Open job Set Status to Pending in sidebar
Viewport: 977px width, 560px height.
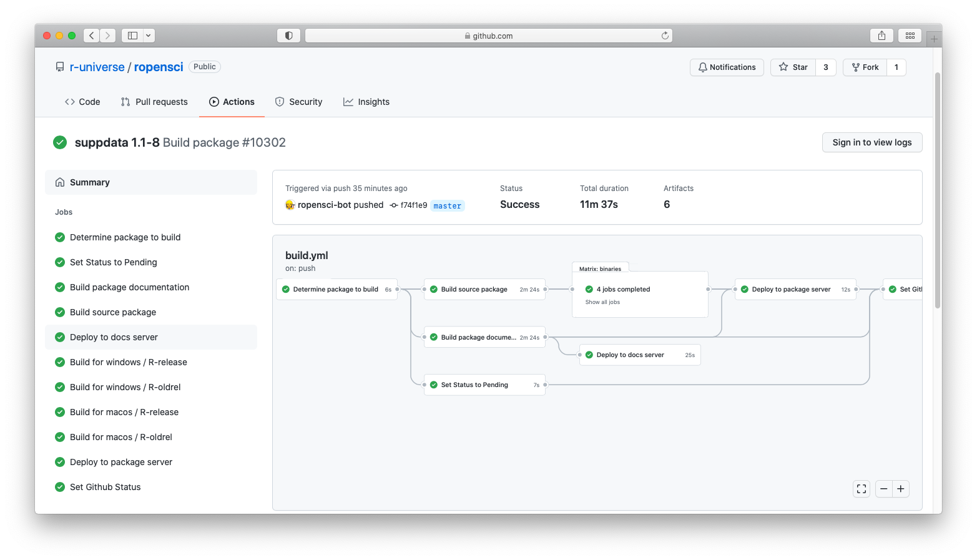(x=151, y=262)
